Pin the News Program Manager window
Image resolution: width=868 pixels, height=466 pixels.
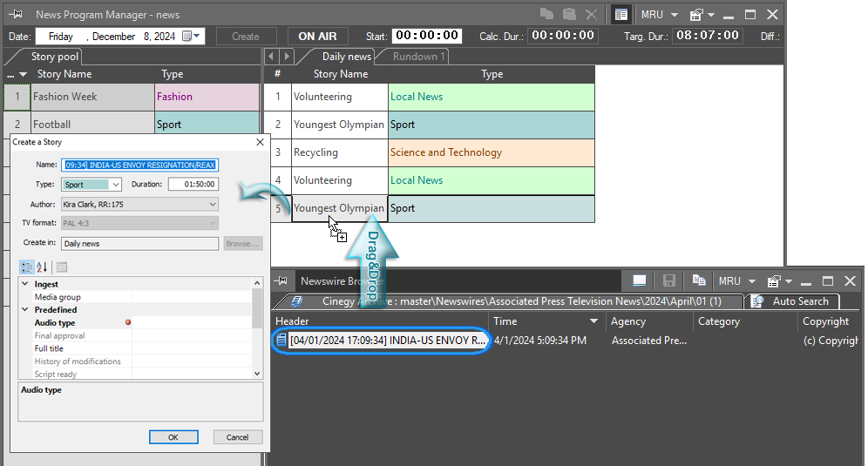17,15
